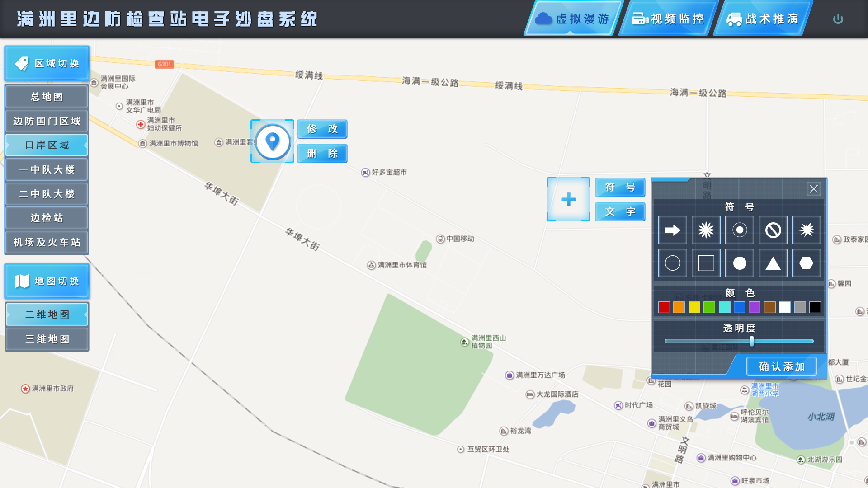This screenshot has height=488, width=868.
Task: Open 战术推演 tactical simulation tab
Action: pyautogui.click(x=763, y=19)
